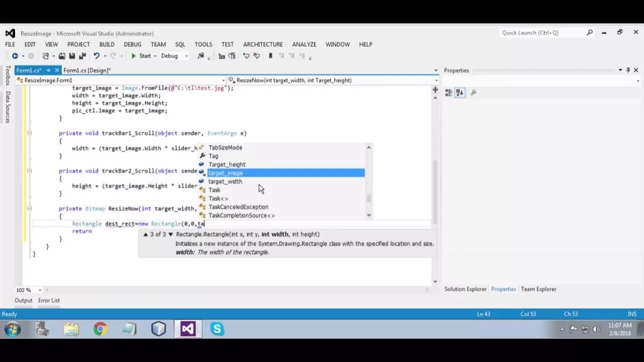Open the WINDOW menu
The image size is (644, 362).
(337, 44)
